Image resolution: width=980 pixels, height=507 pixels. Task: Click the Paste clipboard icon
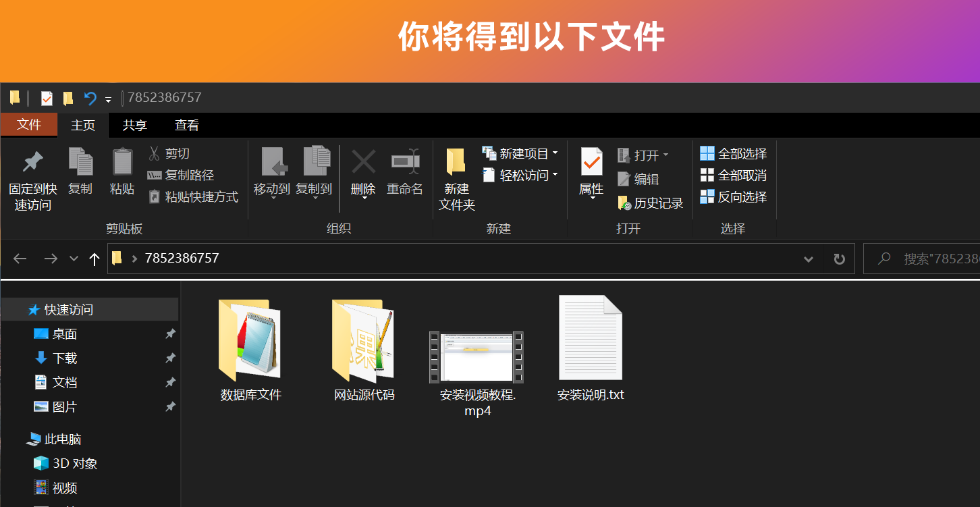122,163
